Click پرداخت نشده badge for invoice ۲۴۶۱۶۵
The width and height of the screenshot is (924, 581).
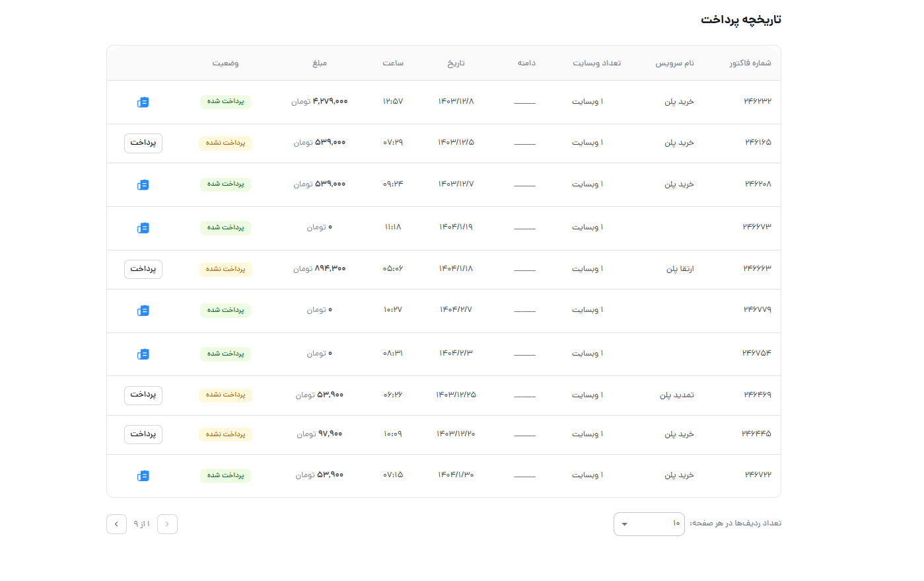point(225,143)
